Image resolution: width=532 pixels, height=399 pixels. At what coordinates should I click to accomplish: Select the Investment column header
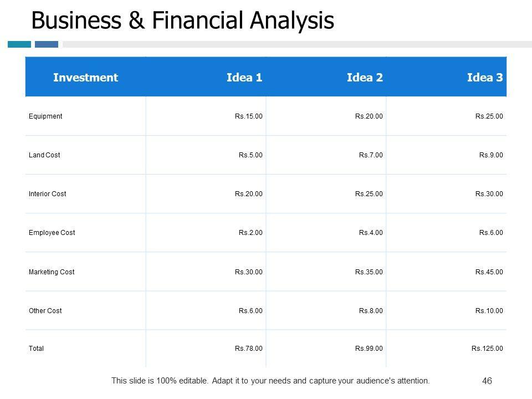tap(85, 78)
